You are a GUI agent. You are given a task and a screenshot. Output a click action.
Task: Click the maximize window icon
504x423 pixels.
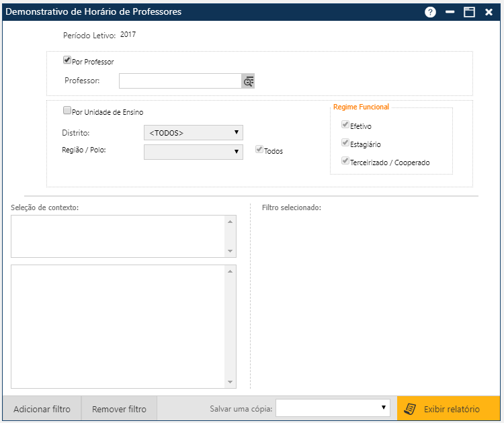coord(469,12)
